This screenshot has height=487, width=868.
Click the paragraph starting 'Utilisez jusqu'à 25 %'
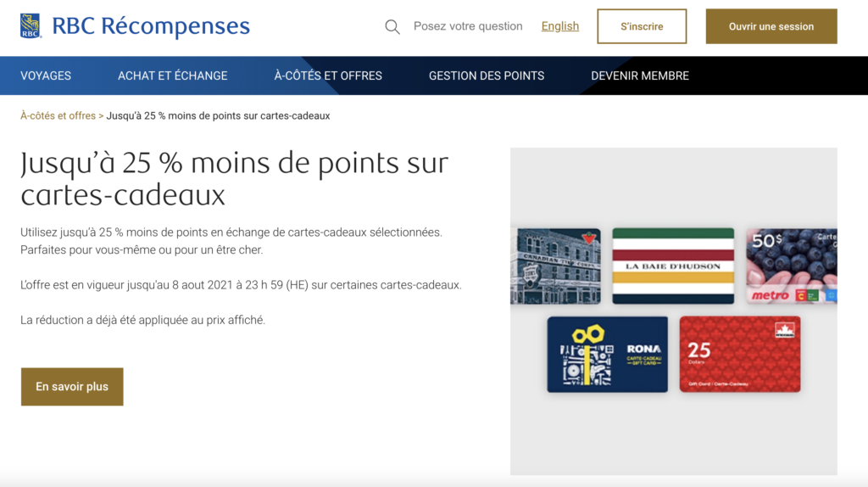231,241
